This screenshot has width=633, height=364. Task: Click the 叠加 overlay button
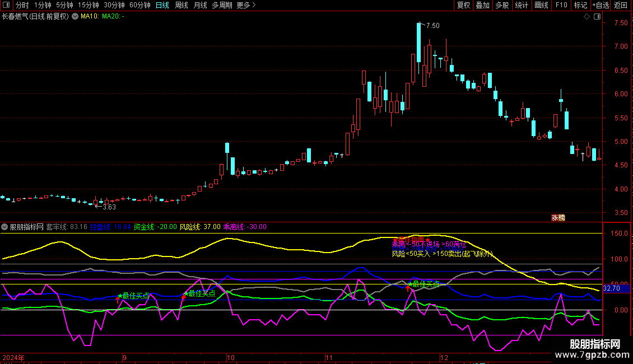pos(482,6)
